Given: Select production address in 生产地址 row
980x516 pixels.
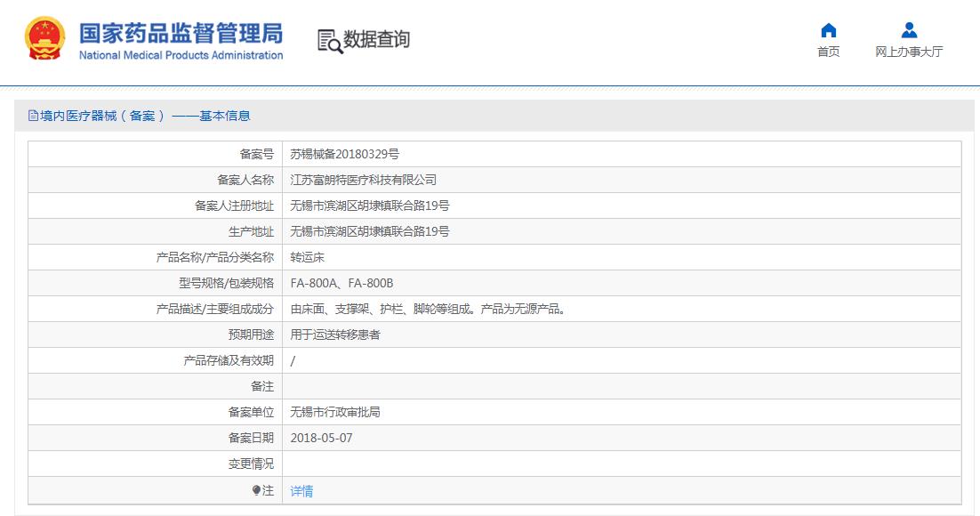Looking at the screenshot, I should coord(369,231).
